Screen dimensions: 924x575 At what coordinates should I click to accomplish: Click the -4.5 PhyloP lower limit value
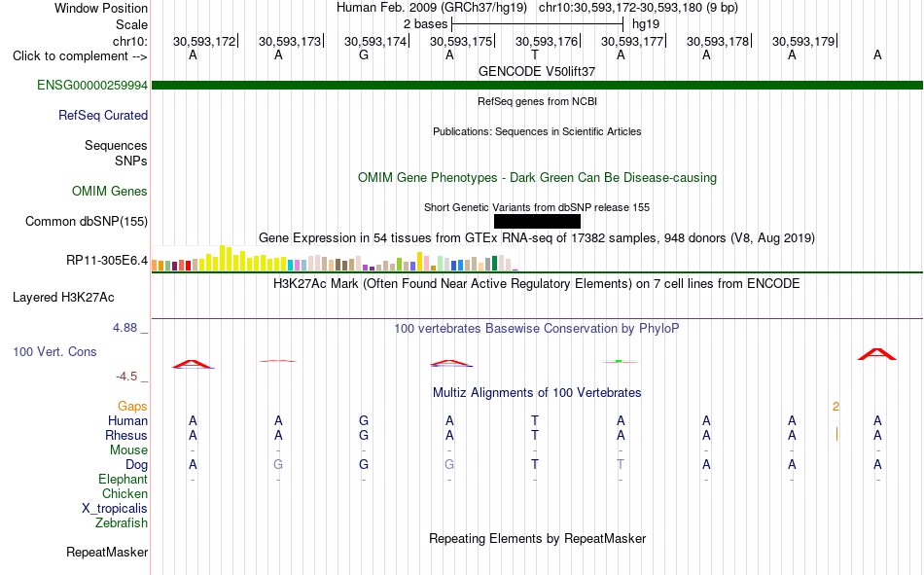[x=126, y=377]
